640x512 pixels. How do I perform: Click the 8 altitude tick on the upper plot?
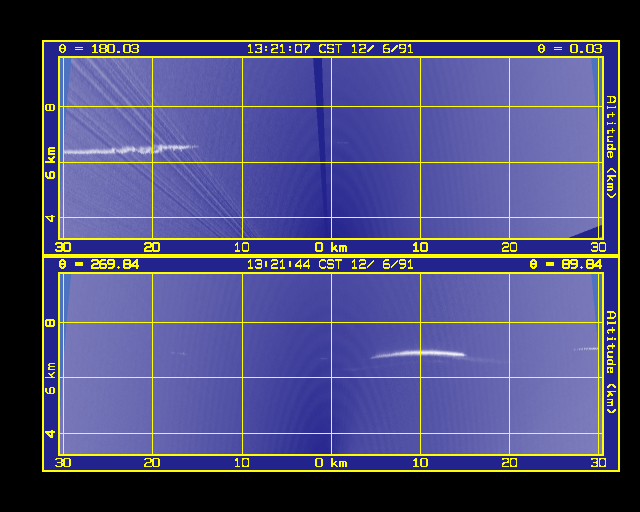pyautogui.click(x=50, y=107)
